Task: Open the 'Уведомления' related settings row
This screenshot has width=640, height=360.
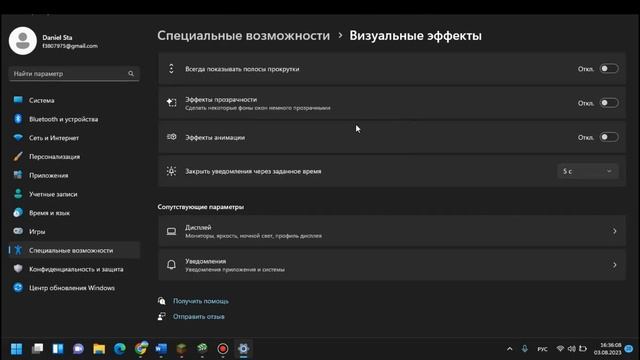Action: [392, 265]
